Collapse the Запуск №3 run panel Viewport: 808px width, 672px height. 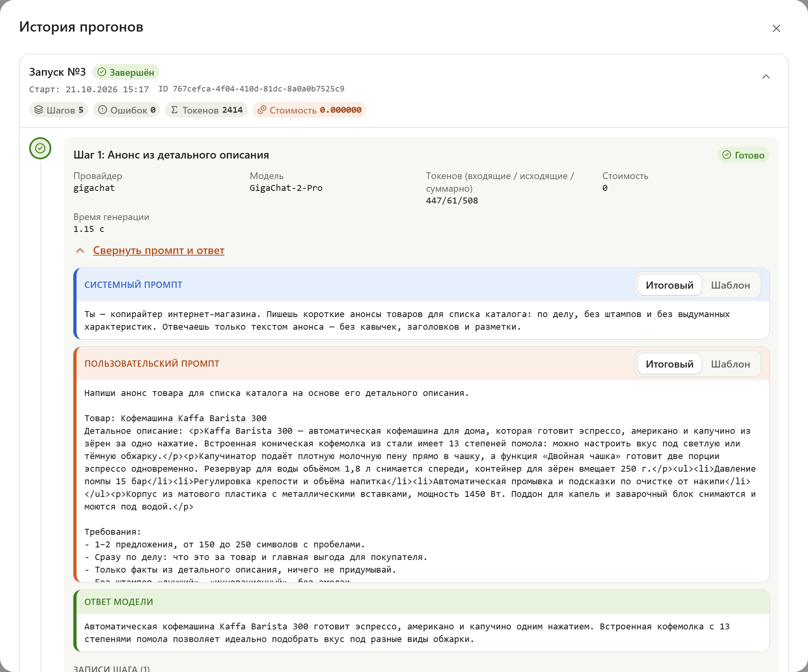click(x=766, y=77)
